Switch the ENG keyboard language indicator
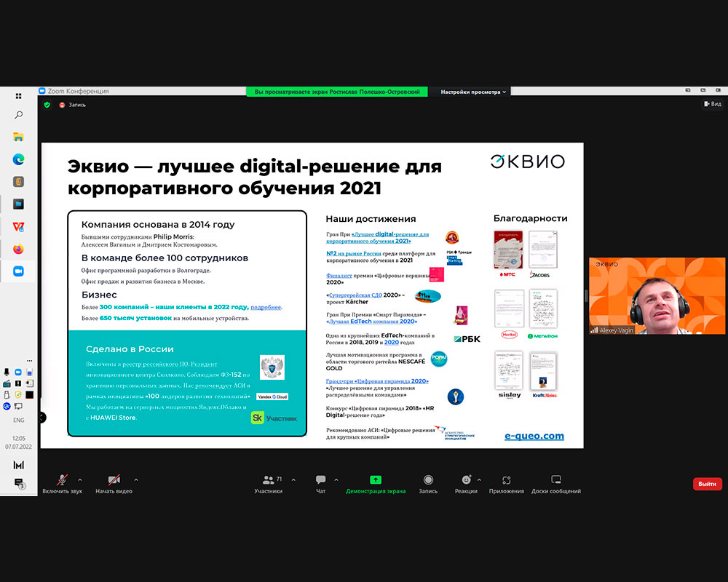Viewport: 728px width, 582px height. point(19,420)
